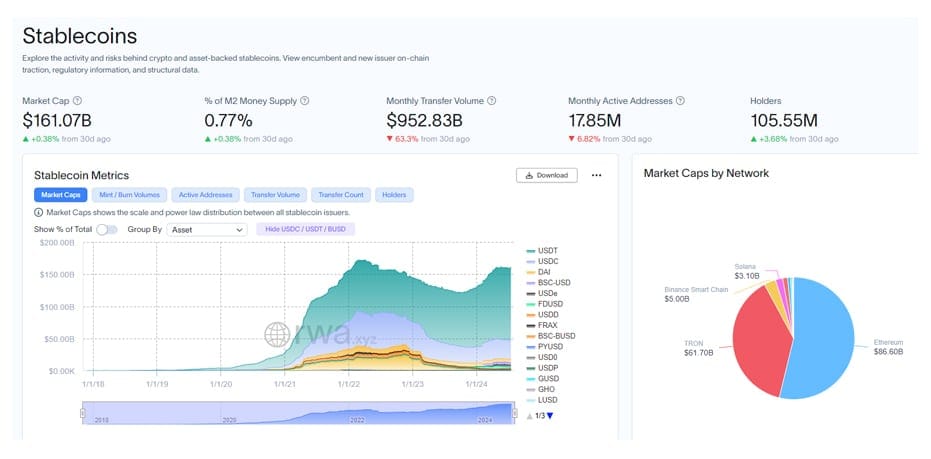Click the help icon beside Monthly Active Addresses
The width and height of the screenshot is (931, 459).
[681, 101]
